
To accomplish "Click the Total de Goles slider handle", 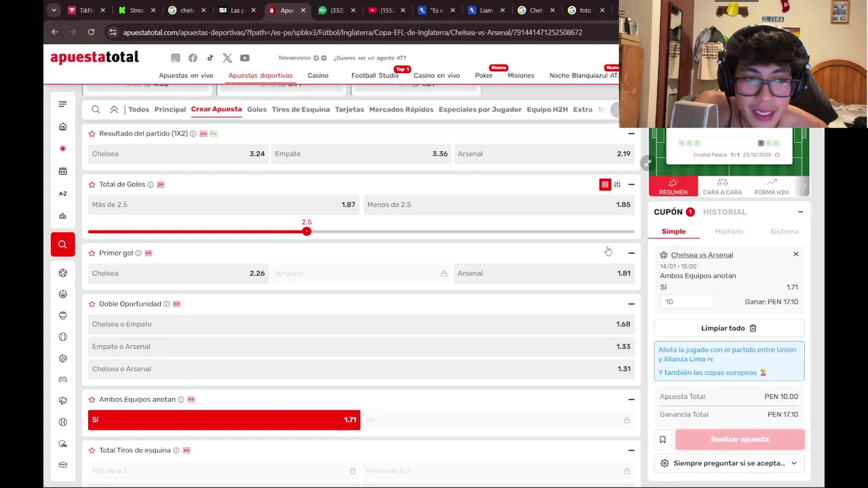I will click(307, 232).
